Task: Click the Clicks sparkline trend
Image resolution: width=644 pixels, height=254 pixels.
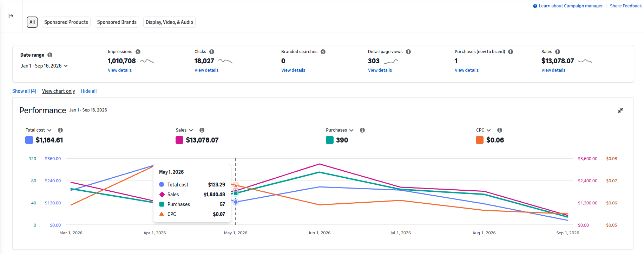Action: click(x=225, y=61)
